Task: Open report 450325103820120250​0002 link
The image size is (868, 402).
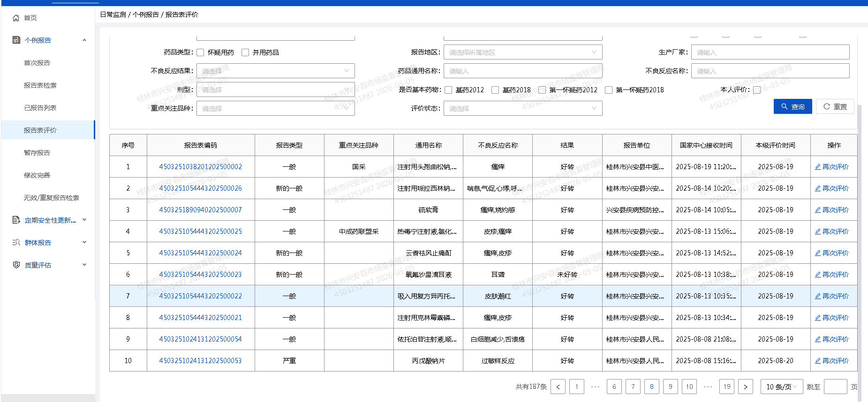Action: click(x=200, y=167)
